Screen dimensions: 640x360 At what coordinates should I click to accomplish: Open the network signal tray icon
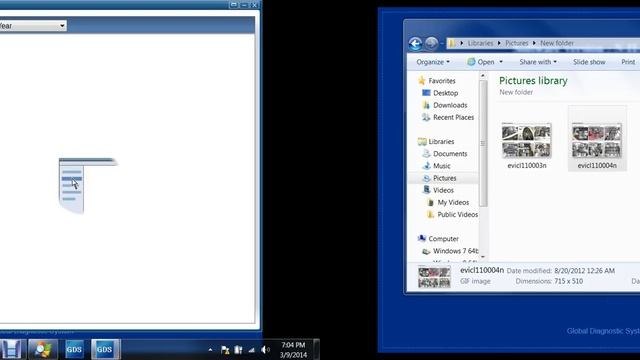252,350
